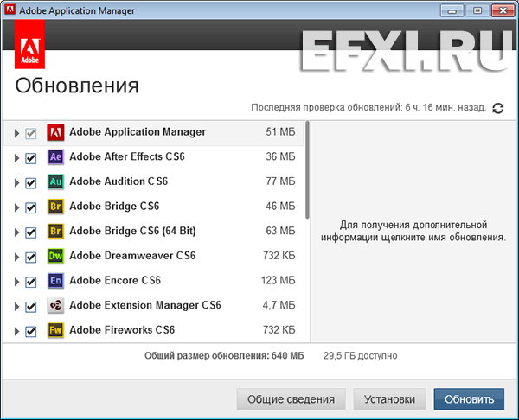
Task: Click the updates list vertical scrollbar
Action: click(x=307, y=170)
